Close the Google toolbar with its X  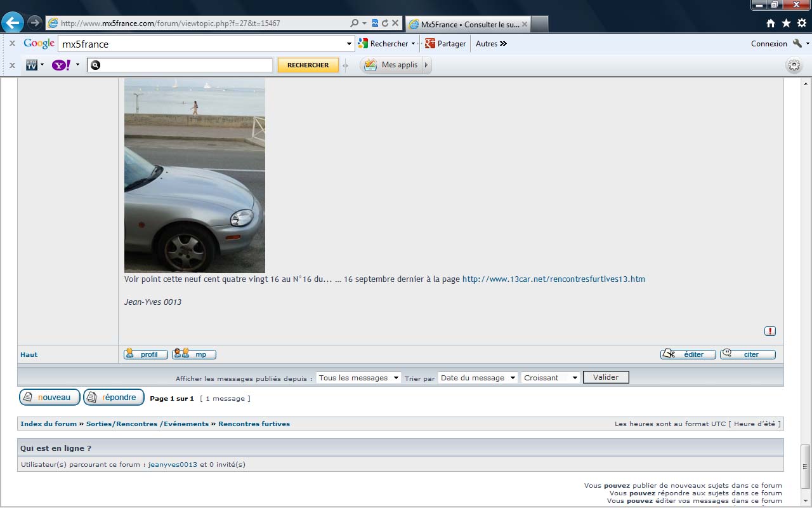click(x=12, y=44)
